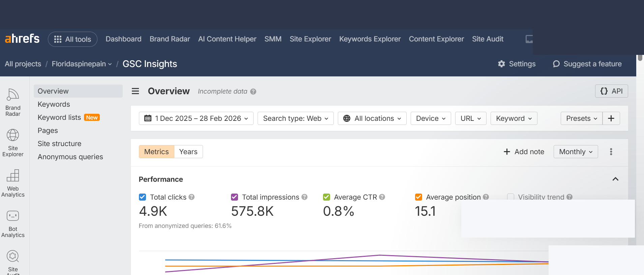Click Average position help icon
The width and height of the screenshot is (644, 275).
[x=486, y=197]
